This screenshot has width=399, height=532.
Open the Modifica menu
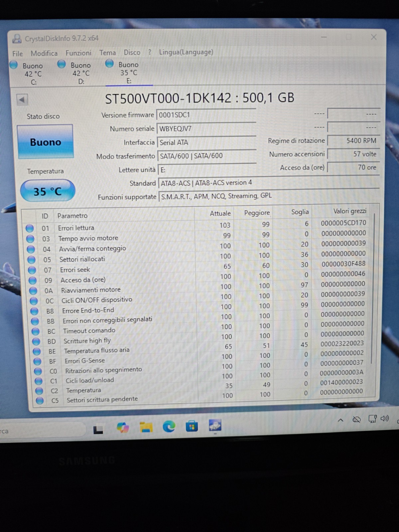[x=44, y=53]
